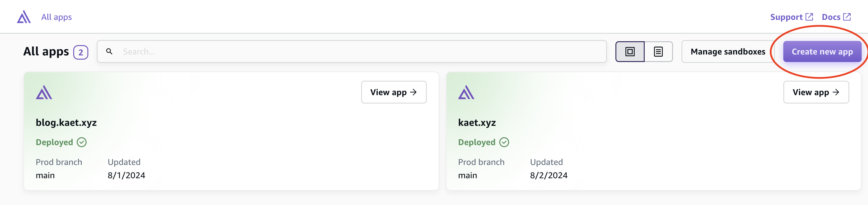Screen dimensions: 868x205
Task: Click Prod branch main on kaet.xyz card
Action: (467, 175)
